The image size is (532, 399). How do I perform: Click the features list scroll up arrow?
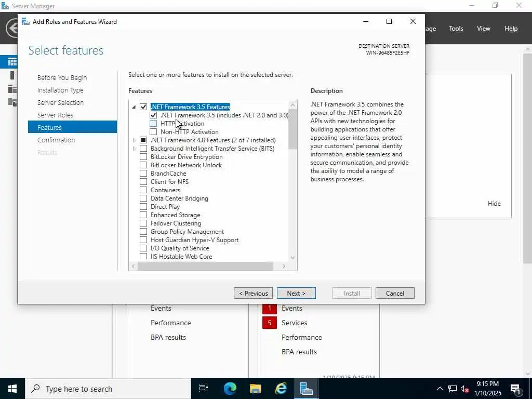[293, 105]
